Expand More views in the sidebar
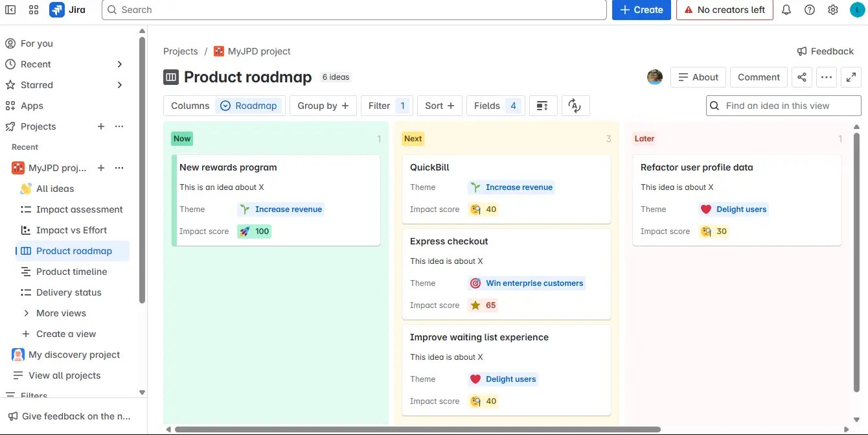Screen dimensions: 868x435 coord(61,313)
